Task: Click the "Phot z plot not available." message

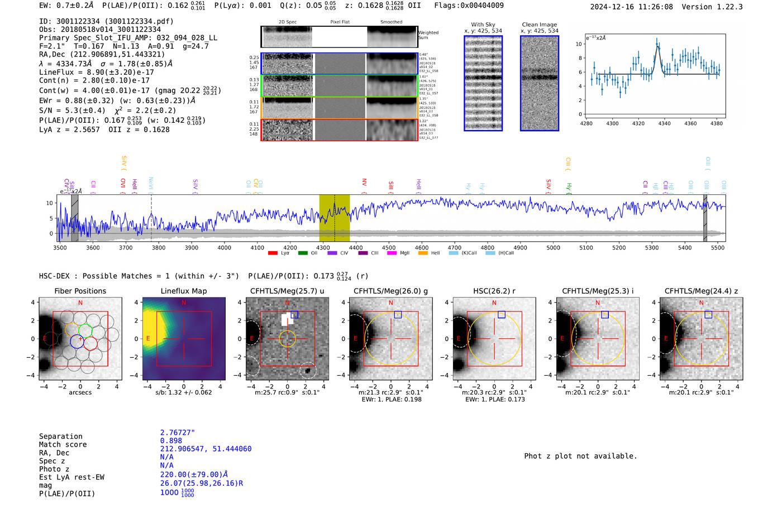Action: pos(580,456)
